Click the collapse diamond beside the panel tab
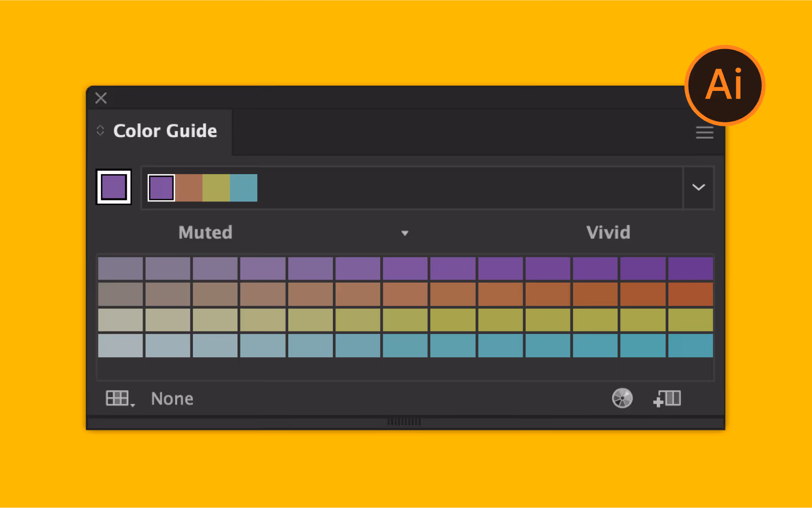 (100, 130)
